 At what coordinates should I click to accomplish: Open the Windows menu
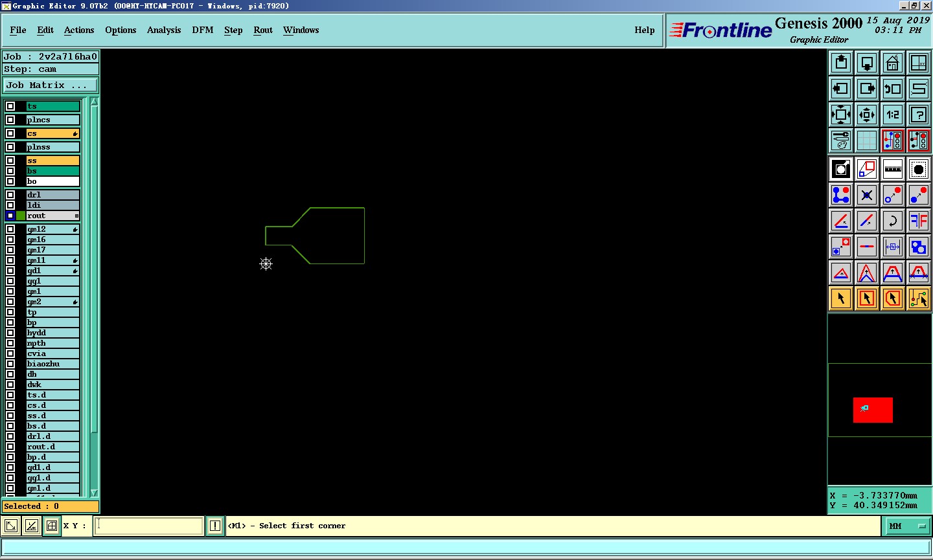click(301, 30)
